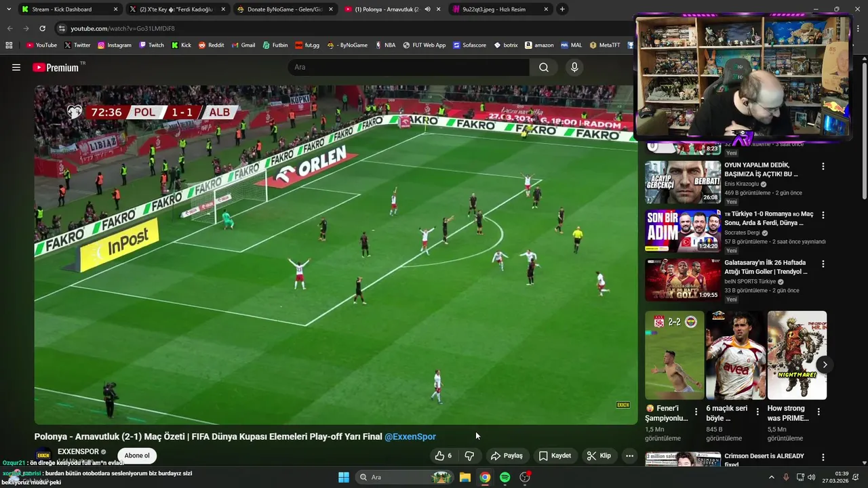Viewport: 868px width, 488px height.
Task: Open a new browser tab
Action: pyautogui.click(x=562, y=9)
